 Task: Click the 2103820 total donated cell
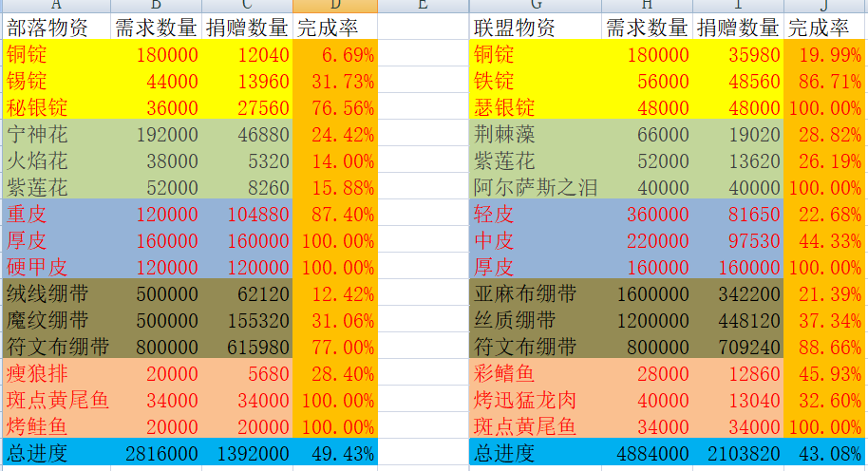tap(738, 453)
